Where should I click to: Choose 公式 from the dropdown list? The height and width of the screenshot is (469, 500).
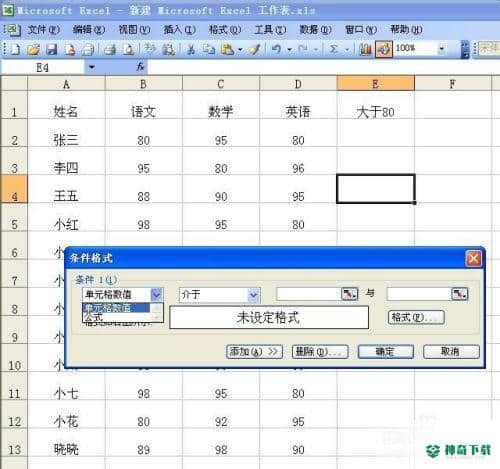click(116, 317)
